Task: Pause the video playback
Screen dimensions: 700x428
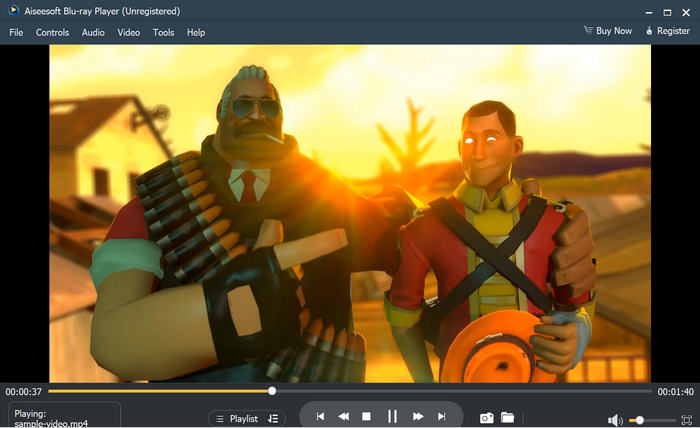Action: click(392, 416)
